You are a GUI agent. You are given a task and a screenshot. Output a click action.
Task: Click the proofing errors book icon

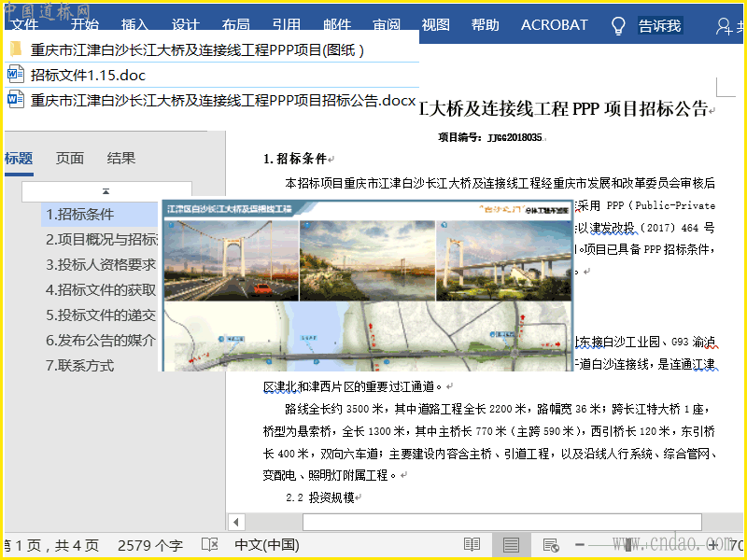coord(209,545)
